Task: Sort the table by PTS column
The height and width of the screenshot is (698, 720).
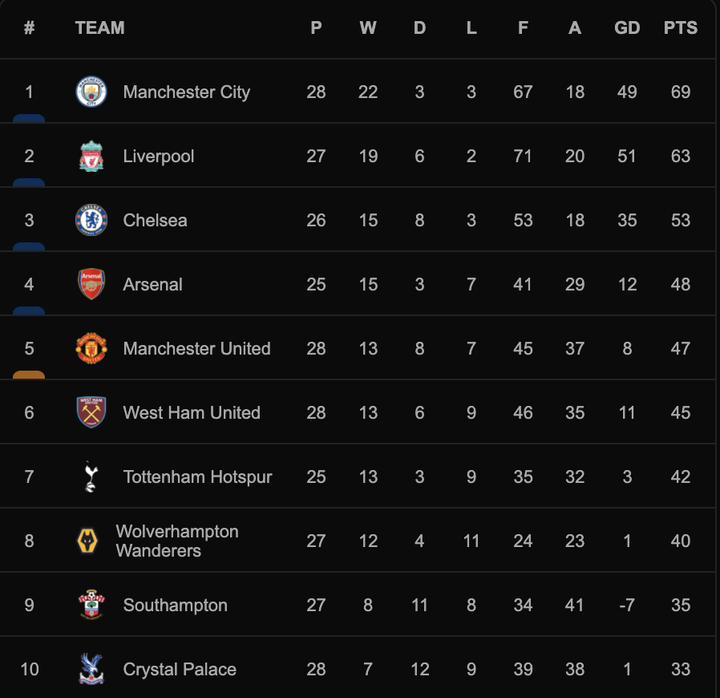Action: (680, 28)
